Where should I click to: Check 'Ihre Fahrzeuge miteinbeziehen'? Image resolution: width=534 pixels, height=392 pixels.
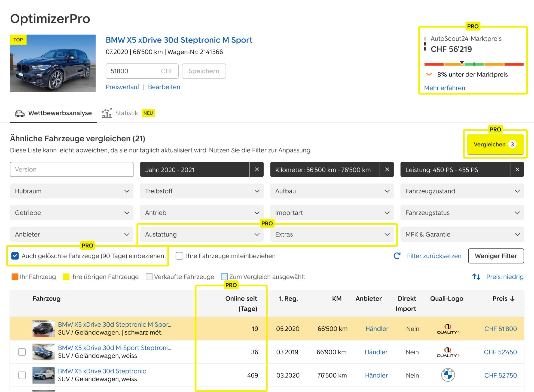tap(179, 256)
